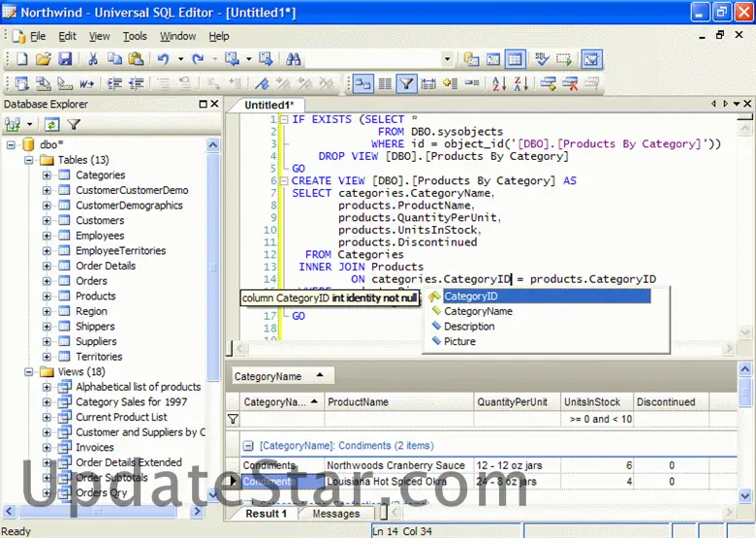Click the Database Explorer filter funnel icon
Viewport: 756px width, 538px height.
[74, 125]
